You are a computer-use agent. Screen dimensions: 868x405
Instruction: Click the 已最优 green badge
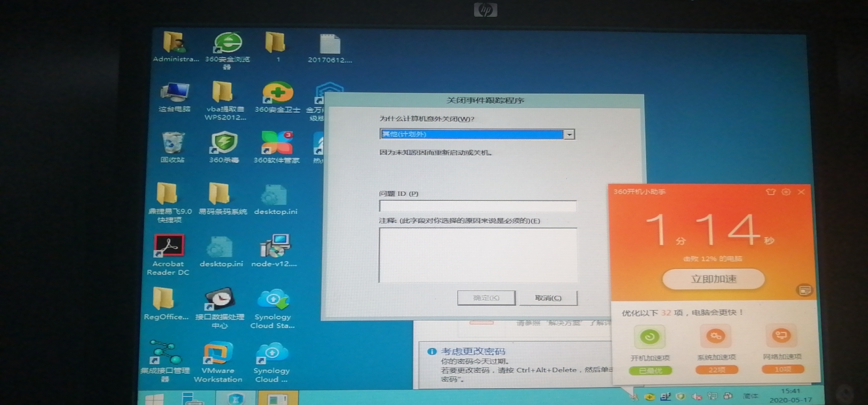(650, 371)
